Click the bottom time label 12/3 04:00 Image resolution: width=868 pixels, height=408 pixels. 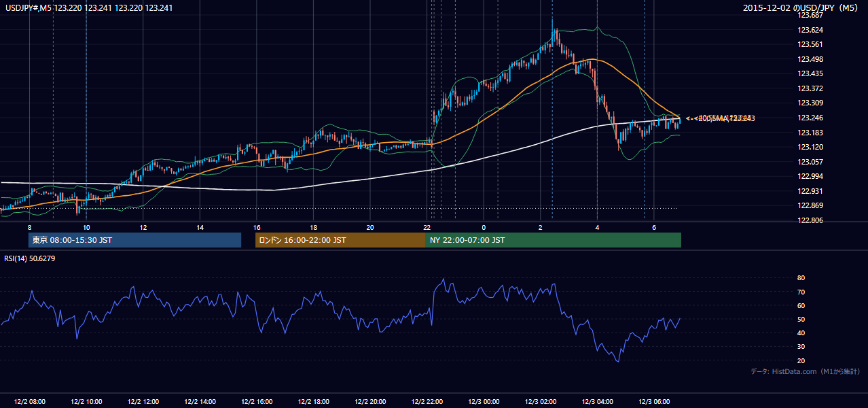[598, 402]
